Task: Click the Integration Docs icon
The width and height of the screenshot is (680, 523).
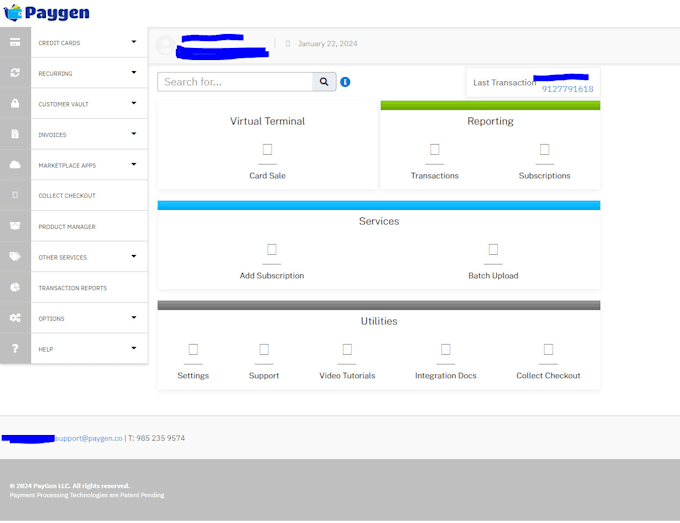Action: (446, 349)
